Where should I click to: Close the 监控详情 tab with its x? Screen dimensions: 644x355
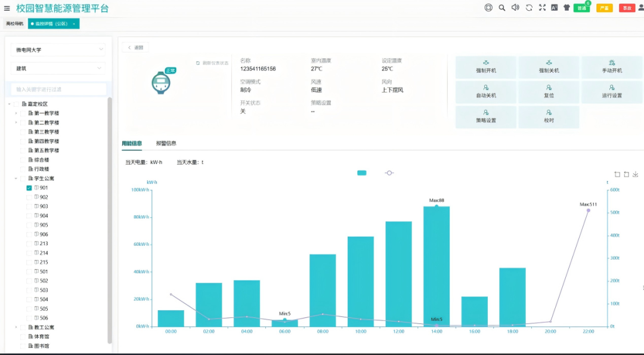click(x=74, y=24)
